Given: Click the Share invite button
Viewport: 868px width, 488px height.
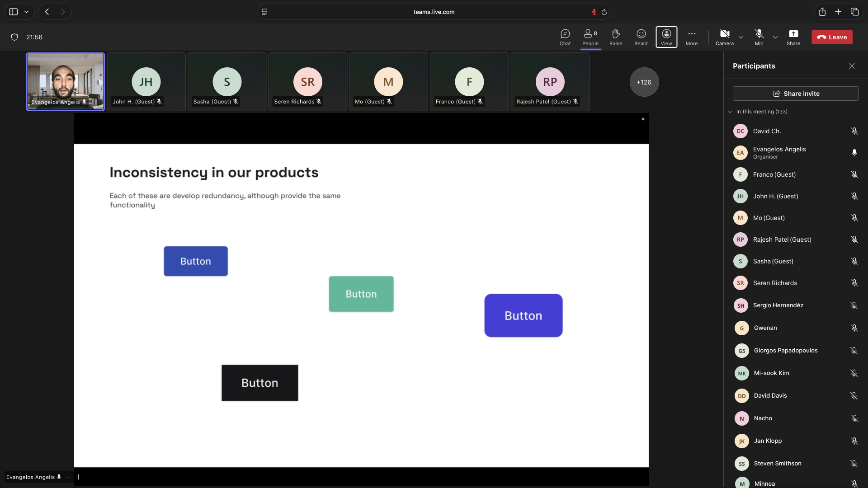Looking at the screenshot, I should pyautogui.click(x=795, y=94).
